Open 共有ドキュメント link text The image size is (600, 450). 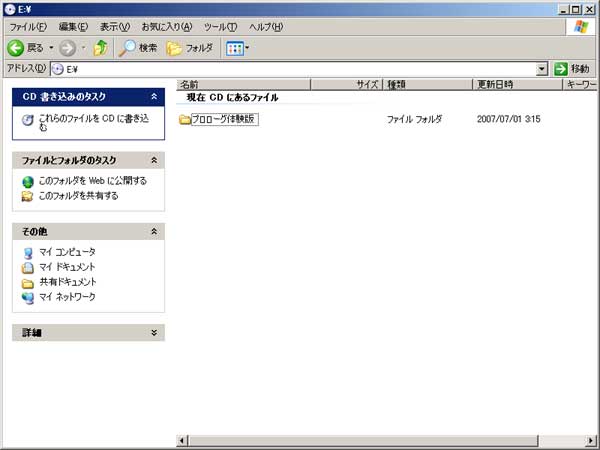tap(68, 282)
